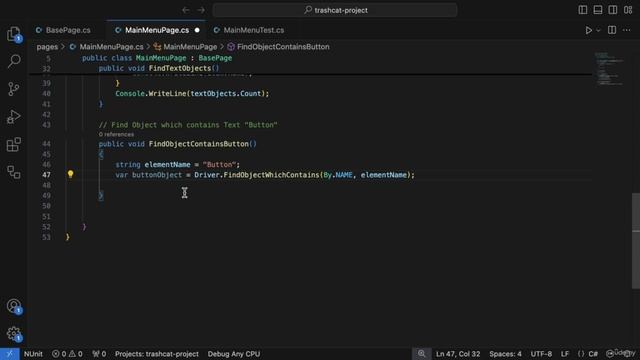Open the editor More Actions ellipsis
The image size is (640, 360).
[x=627, y=30]
